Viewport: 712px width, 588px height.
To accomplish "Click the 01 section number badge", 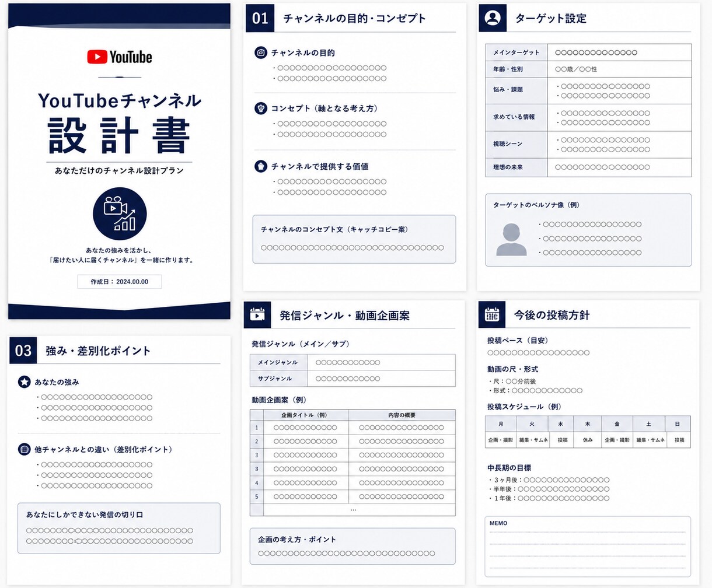I will [260, 18].
